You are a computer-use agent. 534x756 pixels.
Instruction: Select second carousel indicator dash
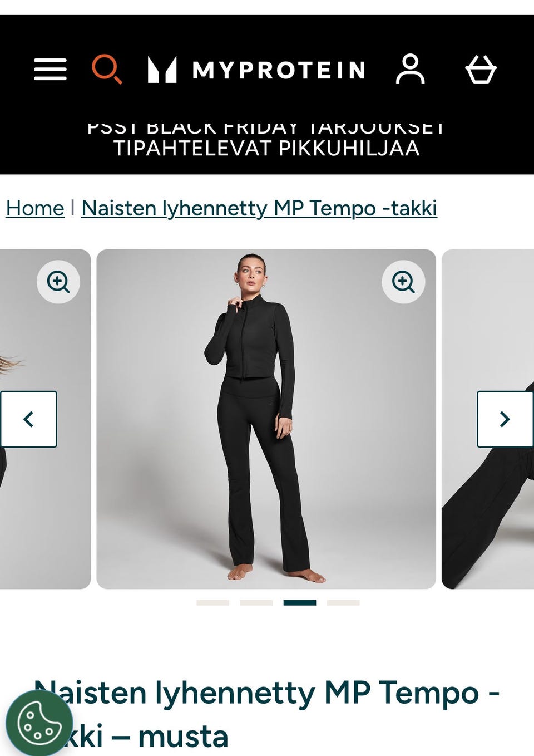point(256,603)
